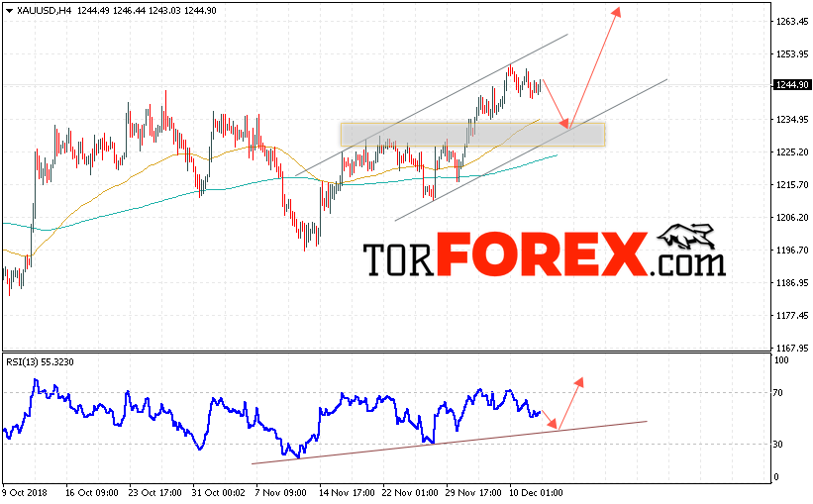Click the 16 Oct 09:00 time label

click(x=92, y=492)
